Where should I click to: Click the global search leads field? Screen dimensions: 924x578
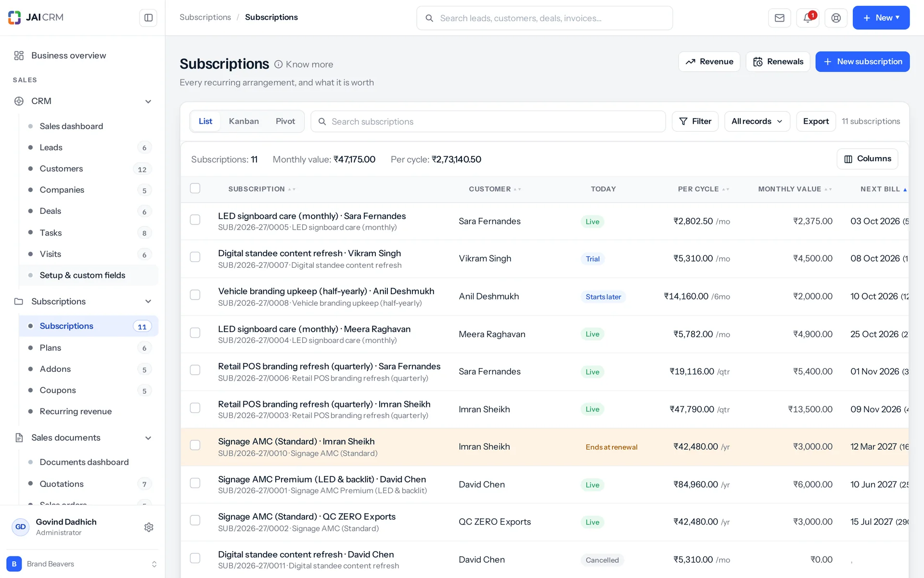(x=544, y=18)
